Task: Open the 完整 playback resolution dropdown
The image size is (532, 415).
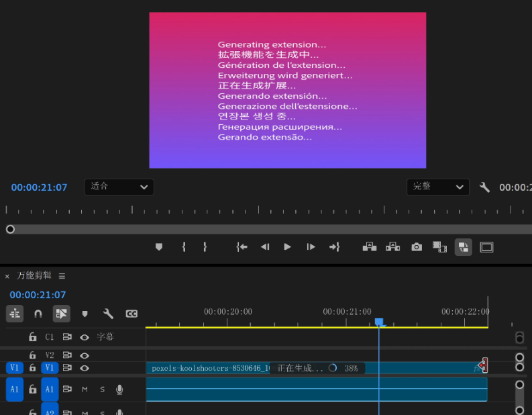Action: pyautogui.click(x=439, y=187)
